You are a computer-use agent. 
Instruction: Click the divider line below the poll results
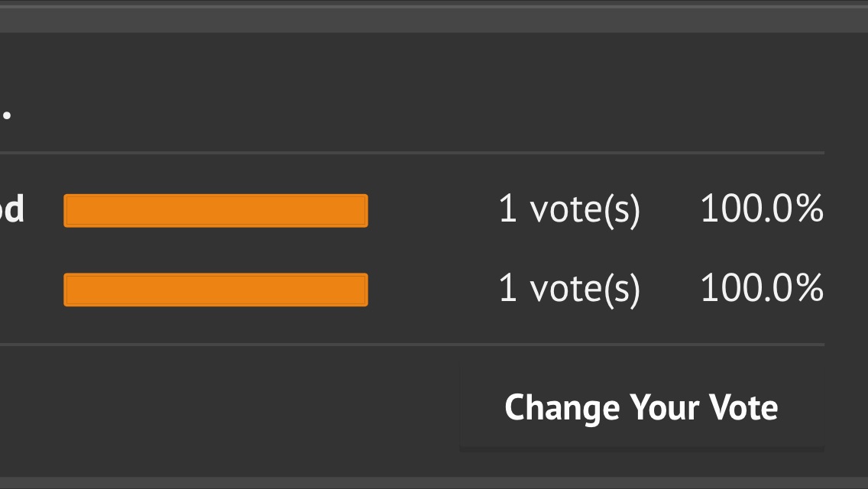(x=413, y=345)
